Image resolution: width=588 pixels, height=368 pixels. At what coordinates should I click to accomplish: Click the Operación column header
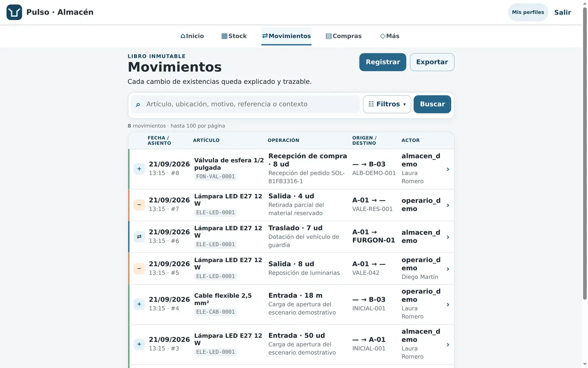tap(283, 140)
